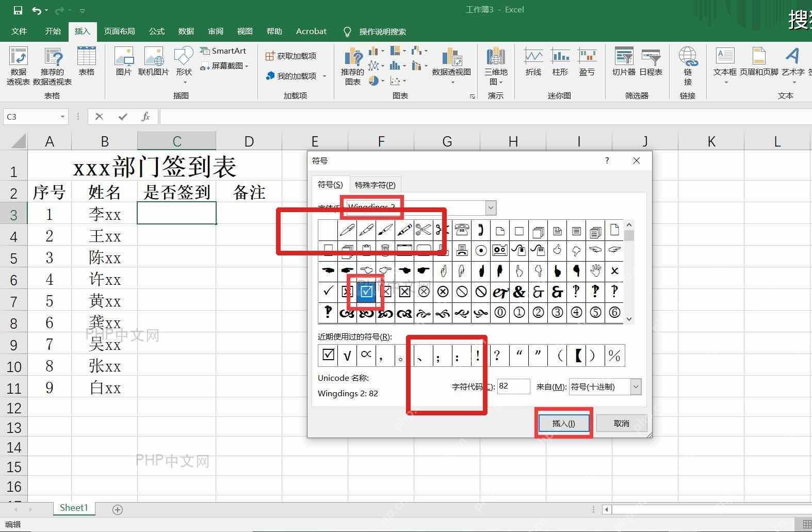Open the Page Layout ribbon tab
This screenshot has width=812, height=532.
point(120,31)
